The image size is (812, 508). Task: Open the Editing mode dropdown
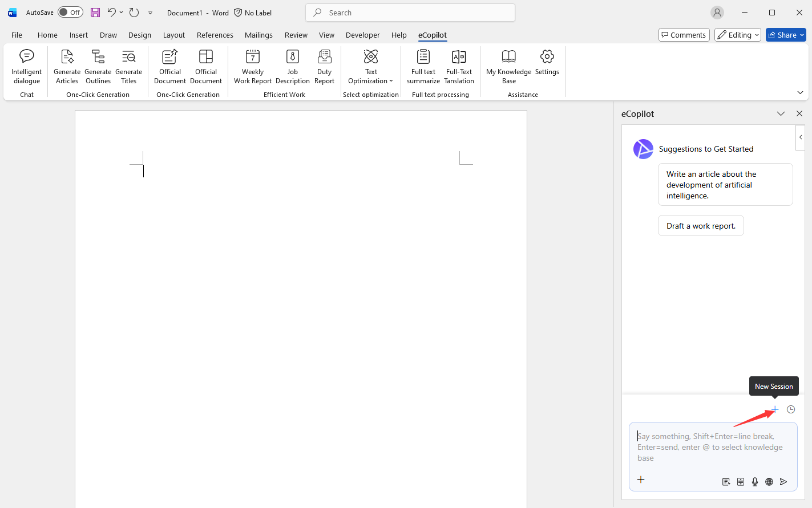pos(738,35)
